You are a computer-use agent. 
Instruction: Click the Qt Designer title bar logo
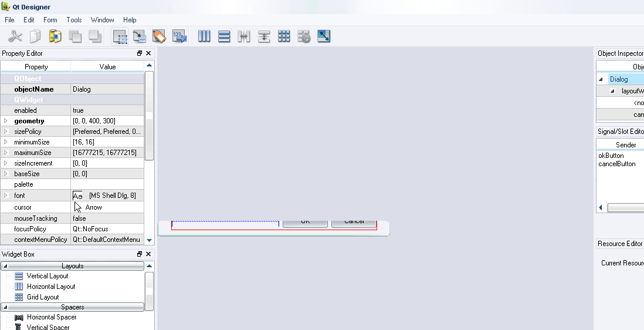(5, 6)
